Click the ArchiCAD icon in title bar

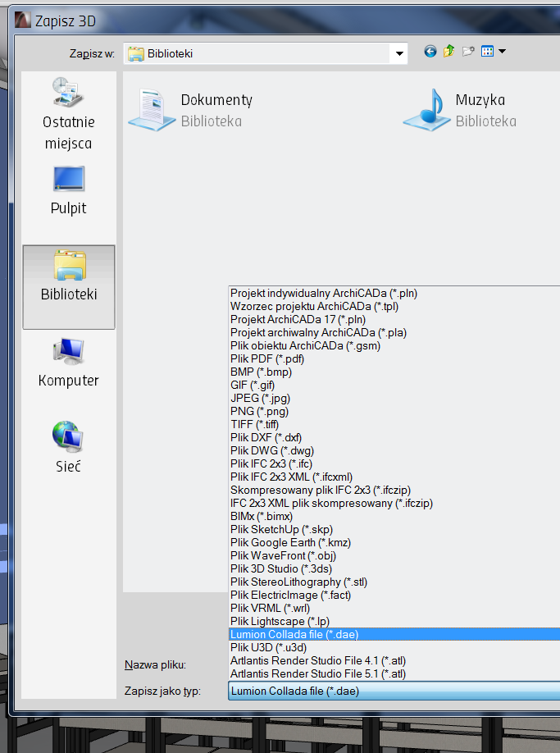23,21
